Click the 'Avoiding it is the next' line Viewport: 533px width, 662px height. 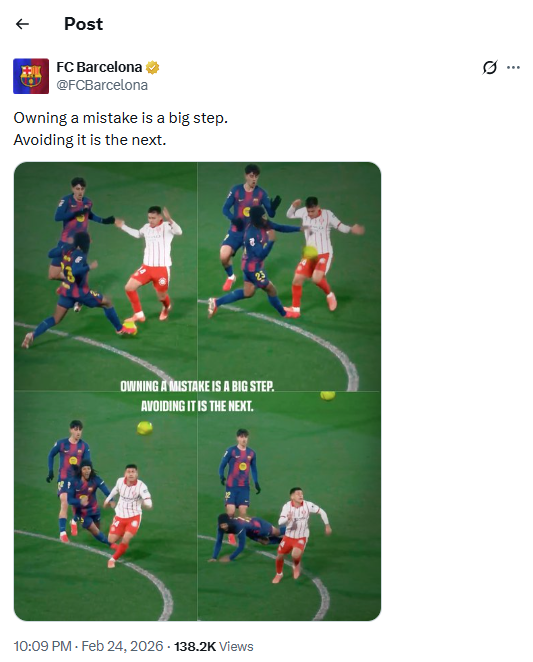click(x=90, y=140)
